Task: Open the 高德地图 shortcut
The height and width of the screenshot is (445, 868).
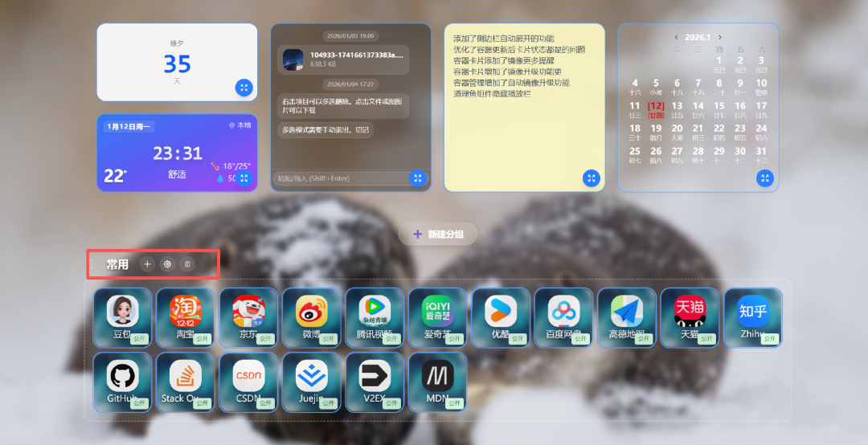Action: pyautogui.click(x=627, y=318)
